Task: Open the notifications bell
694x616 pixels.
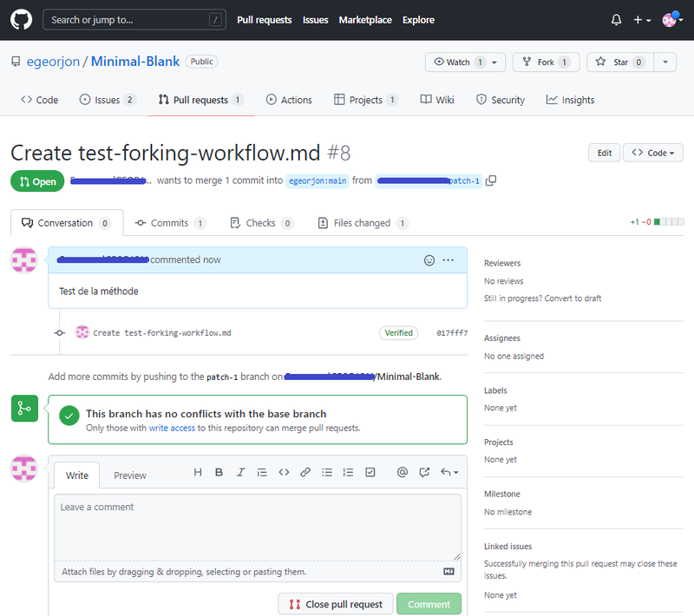Action: [616, 19]
